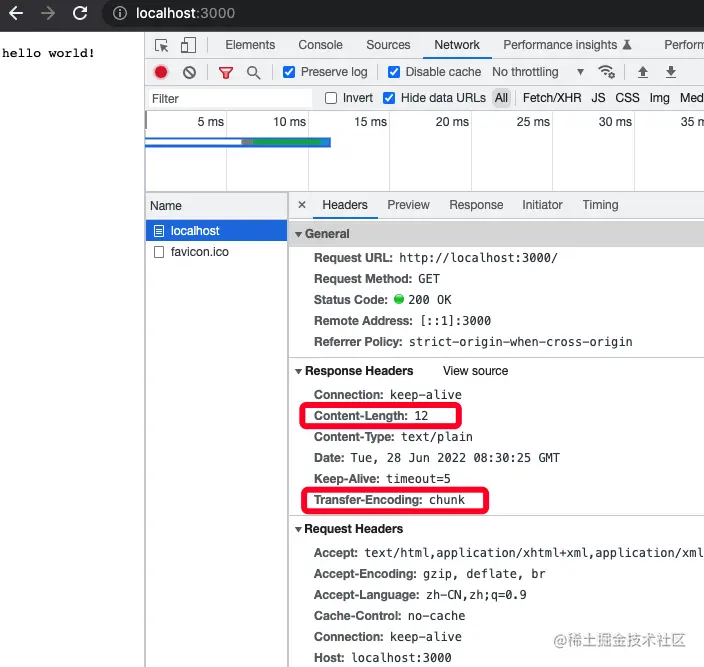Select the Network tab
The image size is (704, 667).
point(457,45)
